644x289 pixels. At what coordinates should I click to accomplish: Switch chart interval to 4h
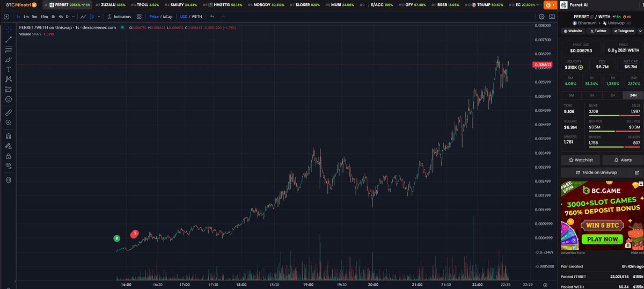click(60, 17)
